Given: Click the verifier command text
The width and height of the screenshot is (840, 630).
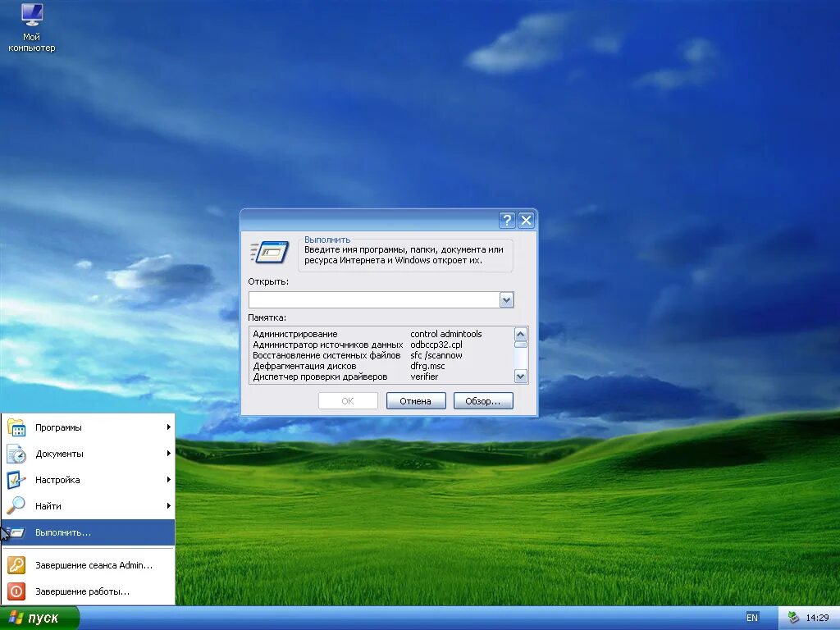Looking at the screenshot, I should click(x=424, y=377).
